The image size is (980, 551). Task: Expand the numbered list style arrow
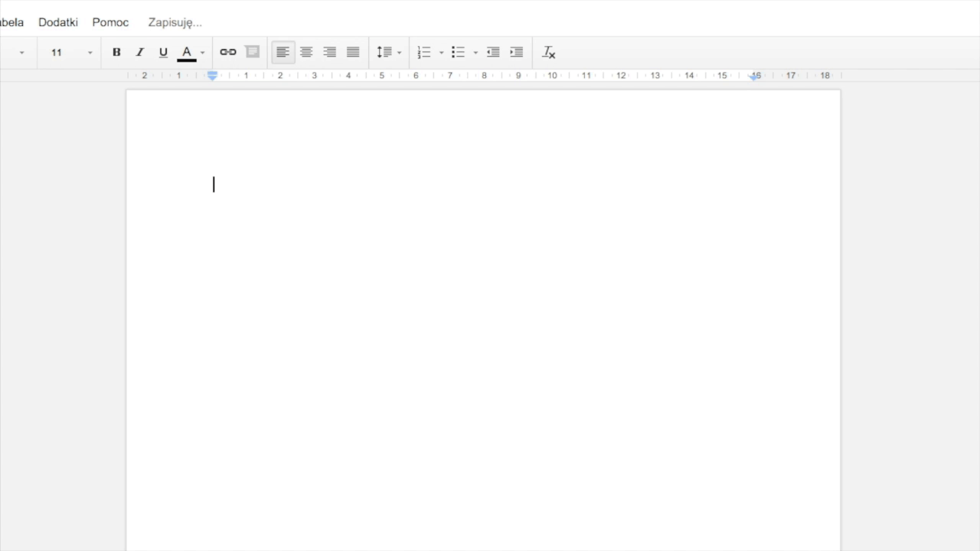point(441,53)
